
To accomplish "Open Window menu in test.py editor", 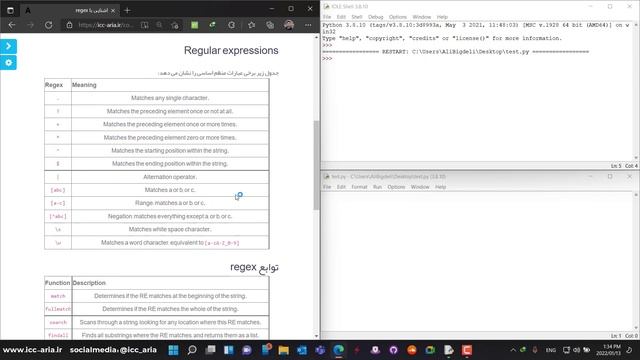I will pos(420,187).
